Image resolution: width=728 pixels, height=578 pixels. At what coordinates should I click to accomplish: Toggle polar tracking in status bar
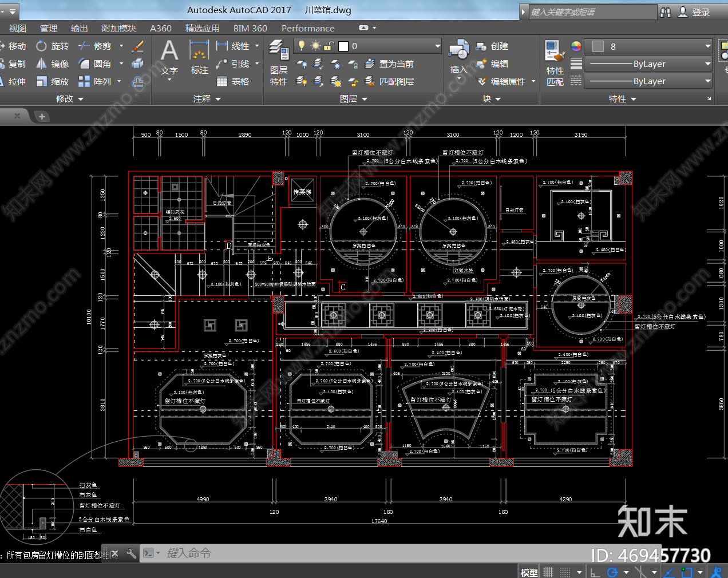pyautogui.click(x=612, y=572)
